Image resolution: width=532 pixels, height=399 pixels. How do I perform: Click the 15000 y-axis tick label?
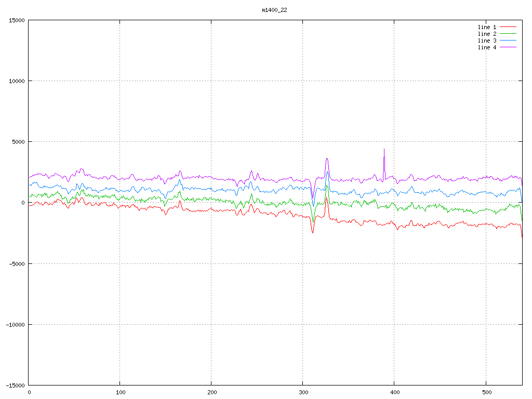tap(17, 20)
